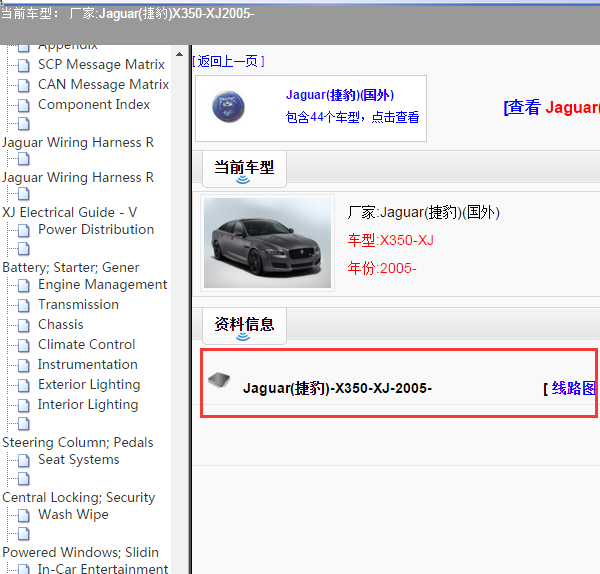Click page icon above Steering Column; Pedals

24,424
